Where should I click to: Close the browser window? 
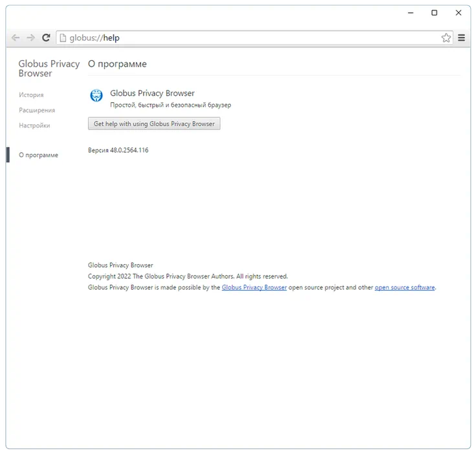[x=459, y=13]
